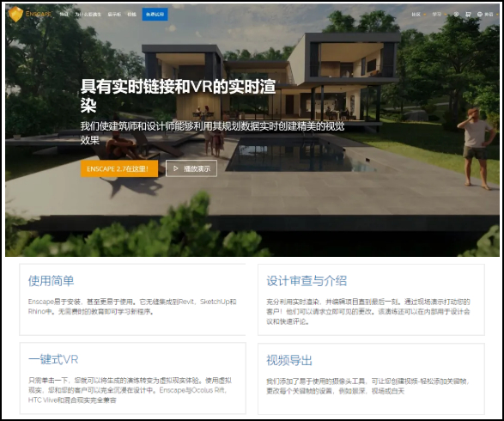Expand the language selector dropdown
The image size is (504, 421).
tap(489, 14)
